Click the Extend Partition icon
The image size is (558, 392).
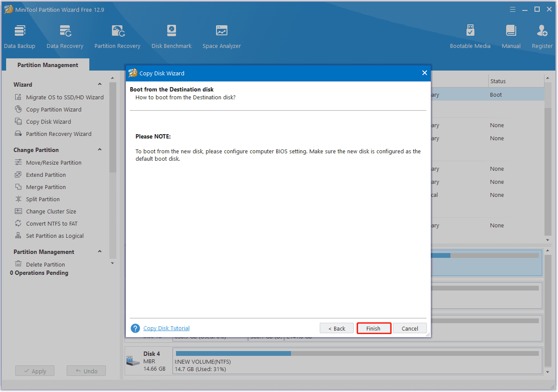tap(18, 175)
